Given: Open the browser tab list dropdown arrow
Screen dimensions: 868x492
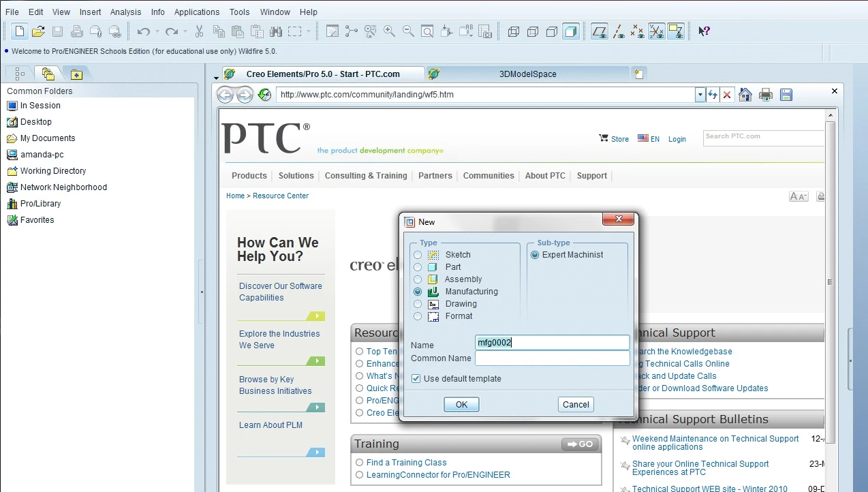Looking at the screenshot, I should click(216, 77).
